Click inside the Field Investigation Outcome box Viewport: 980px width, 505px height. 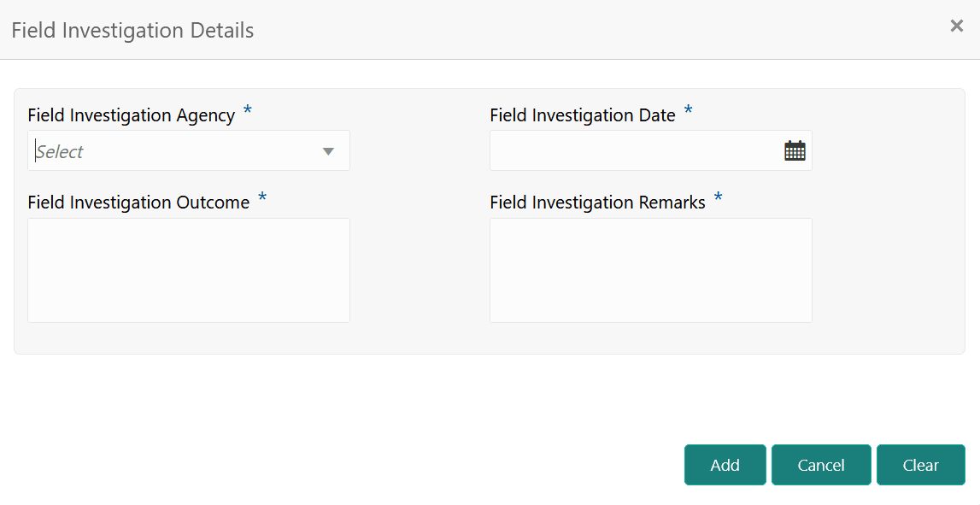[188, 269]
